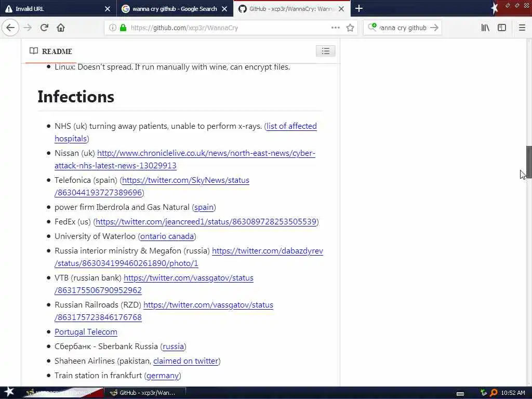Bookmark this page with the star
Viewport: 532px width, 399px height.
[350, 28]
